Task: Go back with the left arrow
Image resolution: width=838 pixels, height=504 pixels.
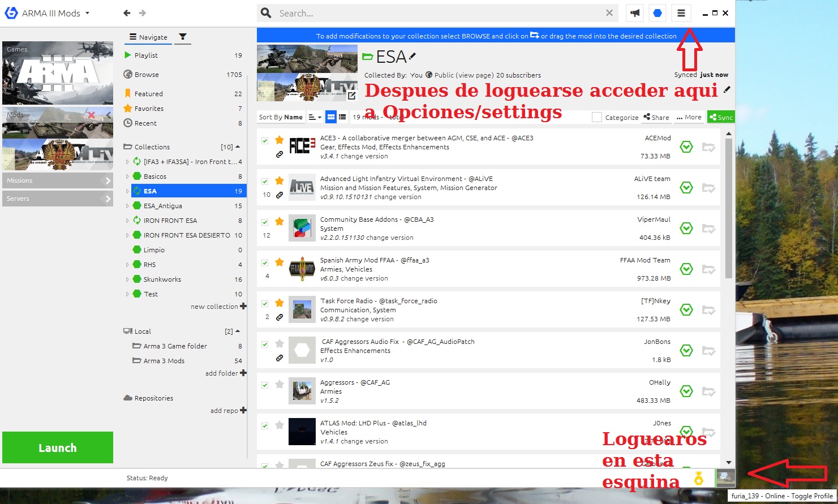Action: 127,13
